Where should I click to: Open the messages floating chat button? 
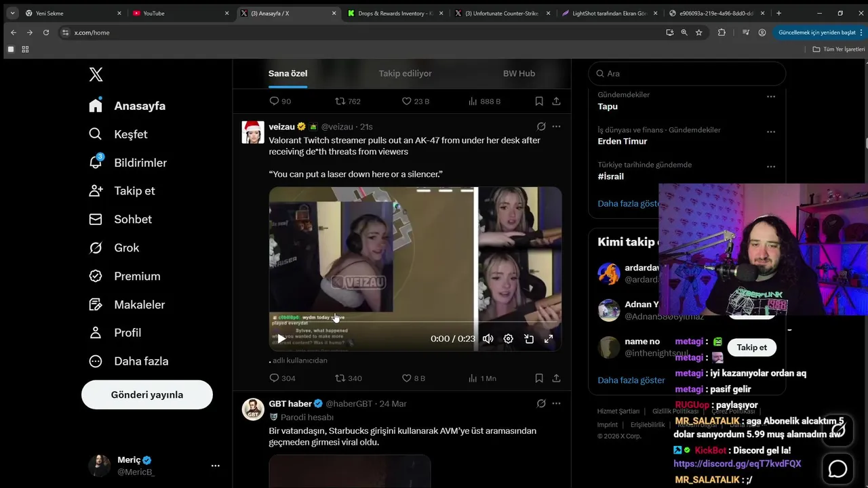click(x=838, y=468)
